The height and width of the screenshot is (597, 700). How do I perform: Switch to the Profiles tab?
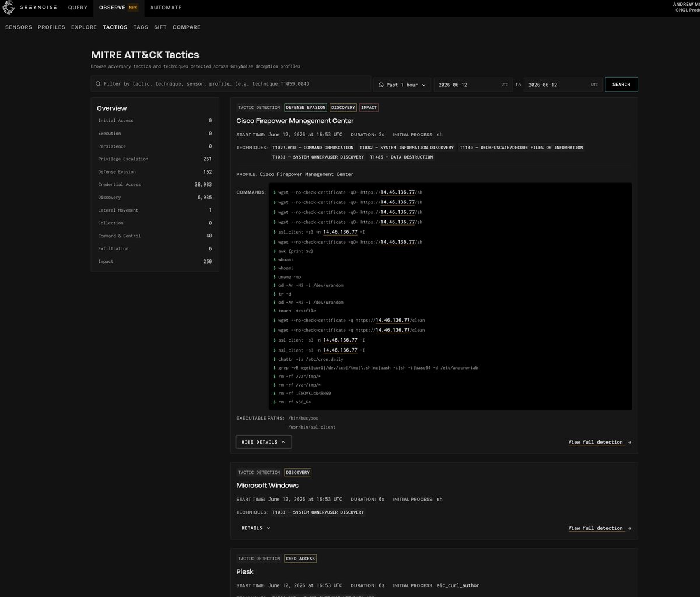[51, 27]
